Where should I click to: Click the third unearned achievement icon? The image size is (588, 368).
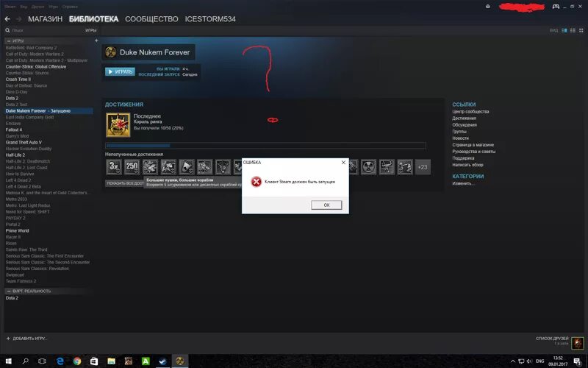pyautogui.click(x=150, y=167)
